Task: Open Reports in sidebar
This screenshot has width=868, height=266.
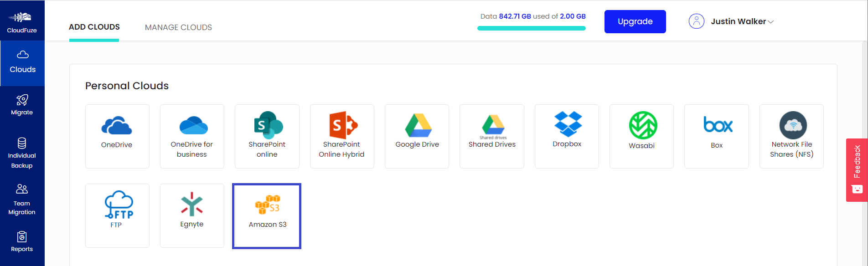Action: point(22,242)
